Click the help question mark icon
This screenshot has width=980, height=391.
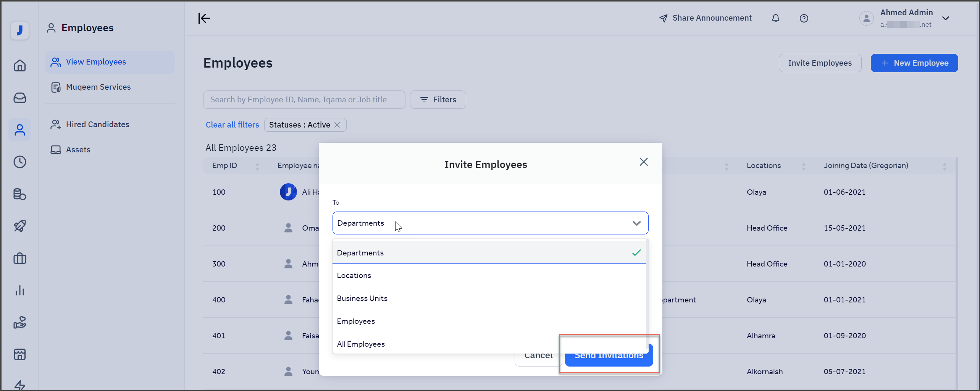(804, 18)
